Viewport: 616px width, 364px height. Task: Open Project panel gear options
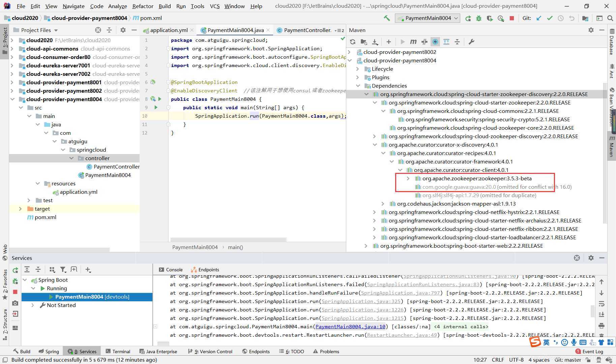pyautogui.click(x=123, y=30)
